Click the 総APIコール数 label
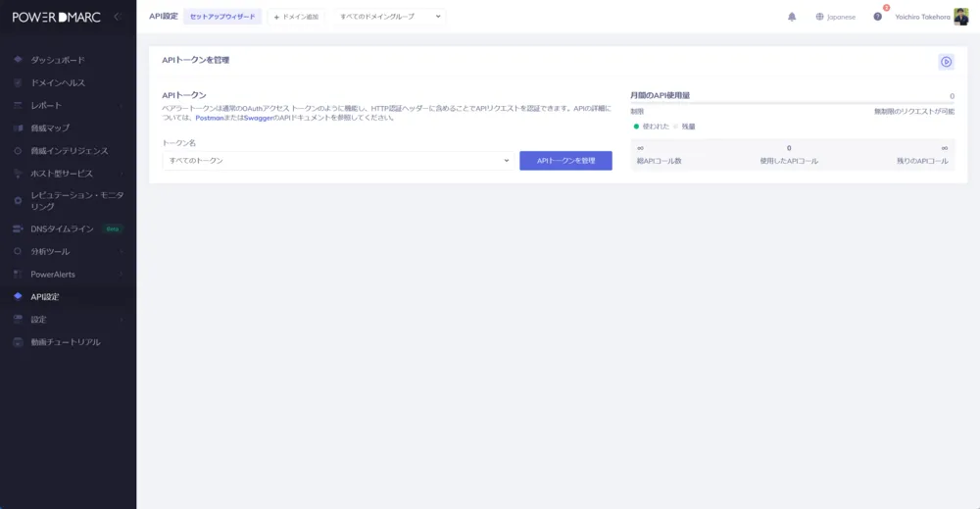Viewport: 980px width, 509px height. pos(659,161)
